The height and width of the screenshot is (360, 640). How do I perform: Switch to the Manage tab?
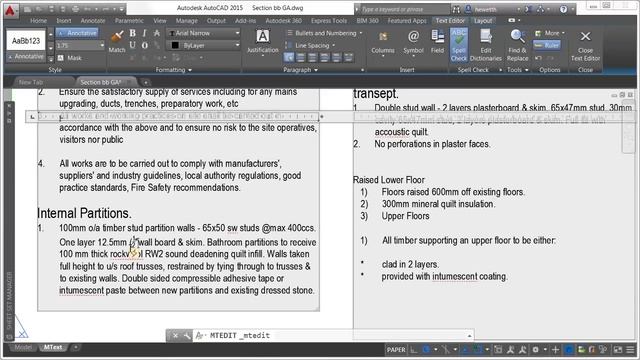point(187,20)
